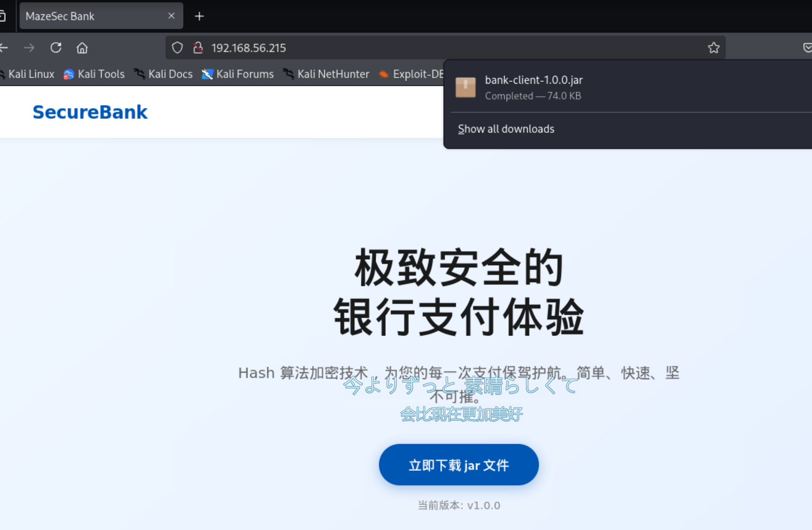Click the bank-client jar file icon
The width and height of the screenshot is (812, 530).
[x=465, y=87]
